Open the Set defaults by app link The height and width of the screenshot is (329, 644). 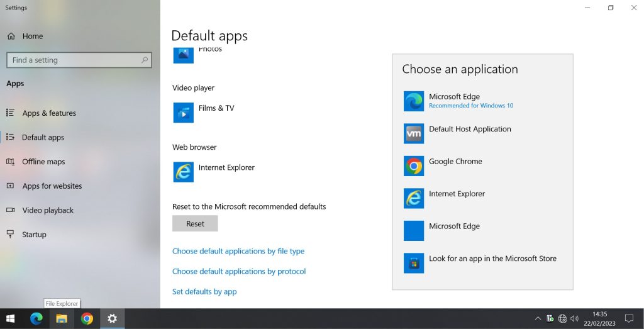pyautogui.click(x=204, y=292)
